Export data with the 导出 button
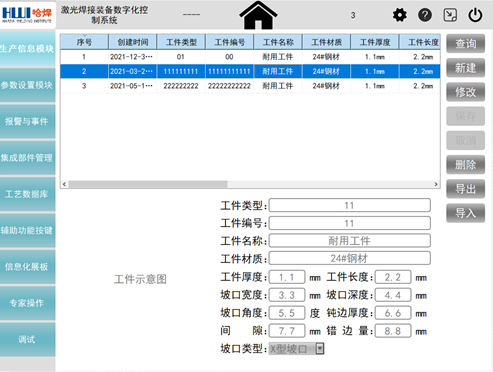This screenshot has width=493, height=372. (465, 189)
